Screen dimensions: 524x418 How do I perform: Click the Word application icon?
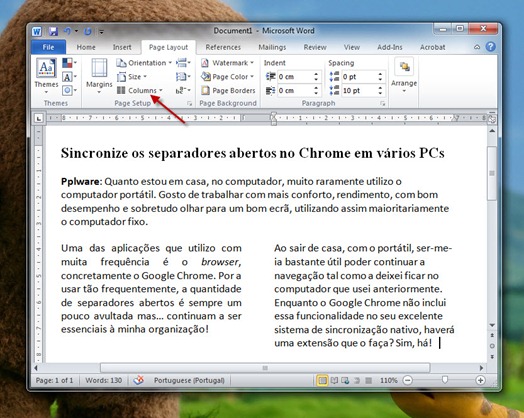(x=37, y=31)
